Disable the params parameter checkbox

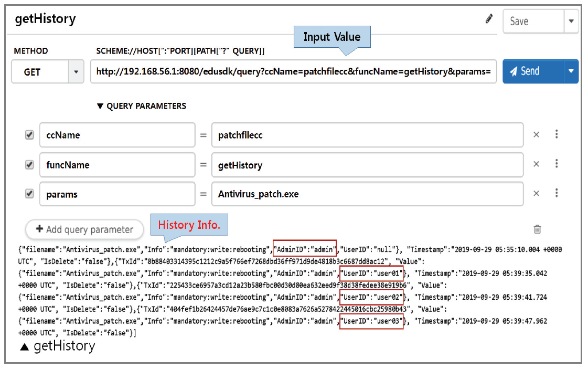pyautogui.click(x=29, y=194)
